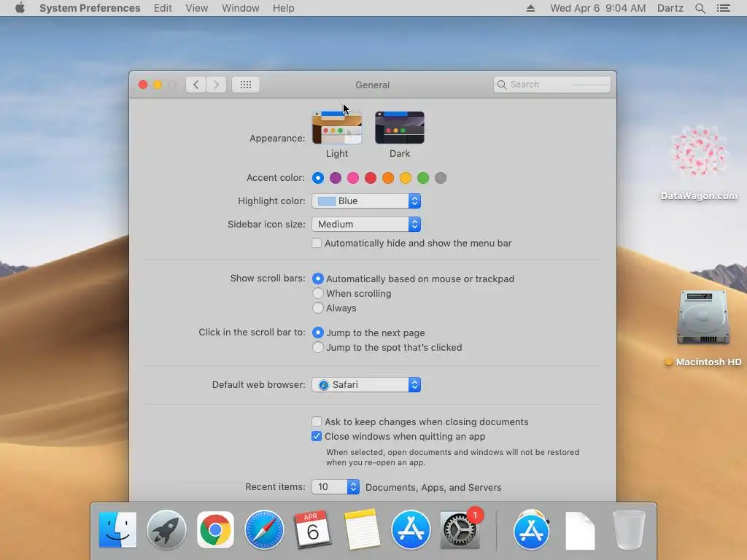Click the Dartz user menu
Image resolution: width=747 pixels, height=560 pixels.
point(670,8)
